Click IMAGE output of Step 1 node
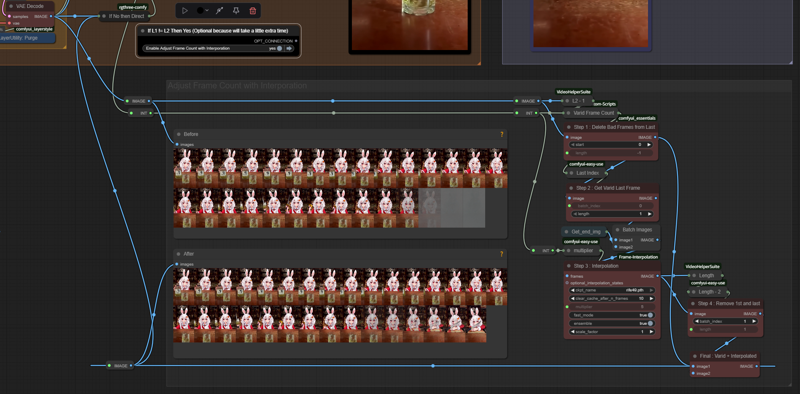800x394 pixels. (655, 137)
